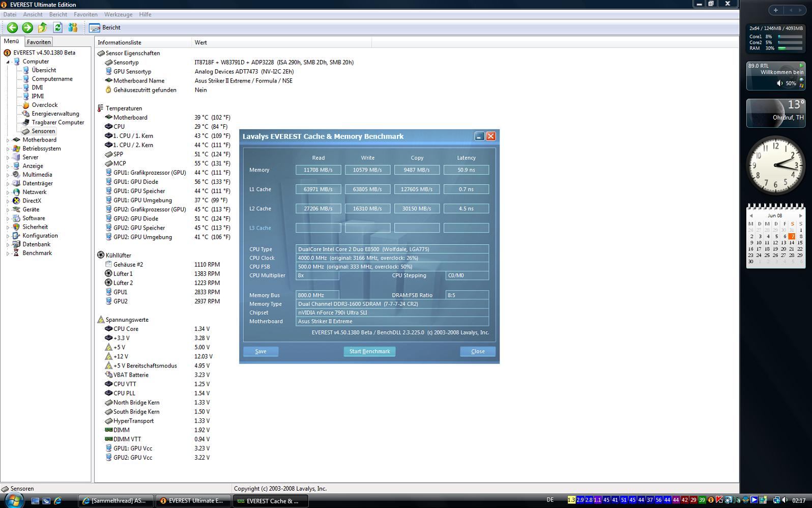Viewport: 812px width, 508px height.
Task: Click the volume icon in system tray
Action: coord(785,500)
